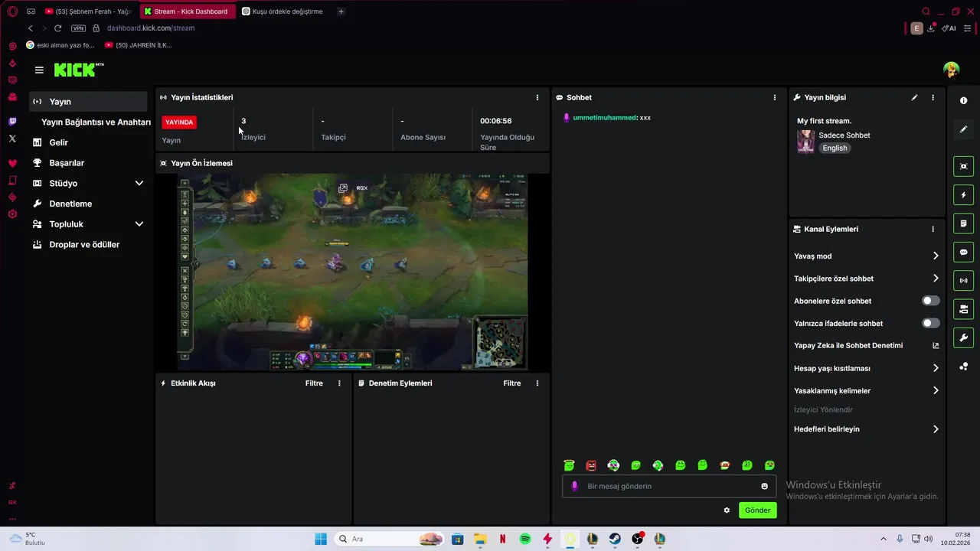
Task: Open Etkinlik Akışı three-dot menu
Action: (339, 383)
